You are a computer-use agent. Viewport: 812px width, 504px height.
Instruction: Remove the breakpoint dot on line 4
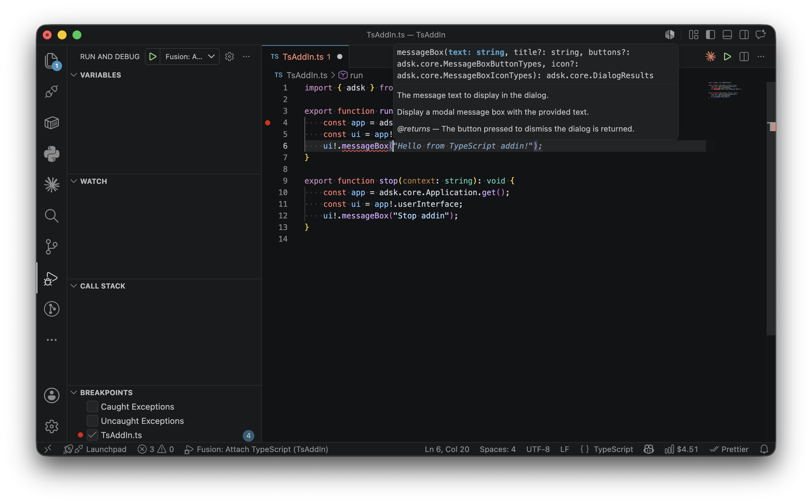pos(267,123)
